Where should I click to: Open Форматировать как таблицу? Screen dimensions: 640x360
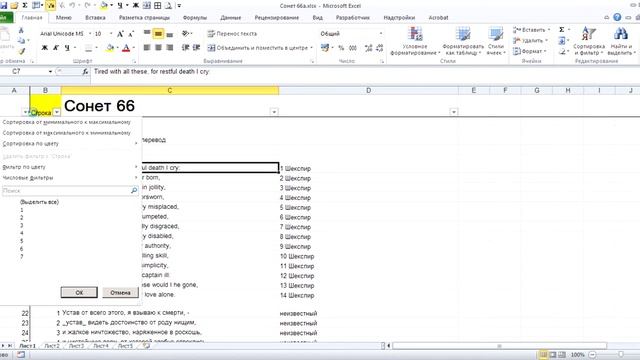click(x=463, y=41)
